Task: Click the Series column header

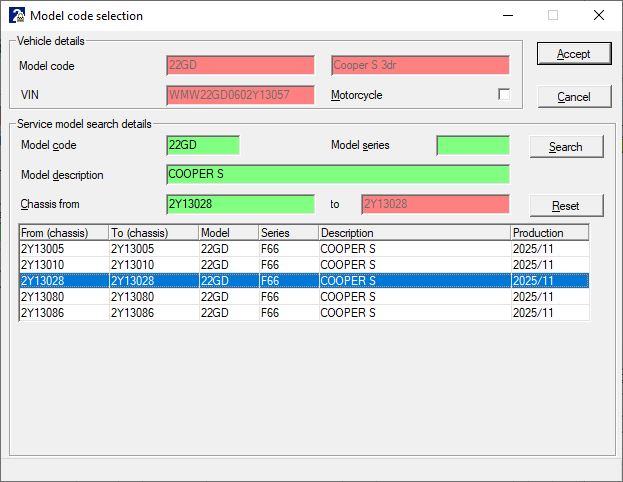Action: pyautogui.click(x=288, y=233)
